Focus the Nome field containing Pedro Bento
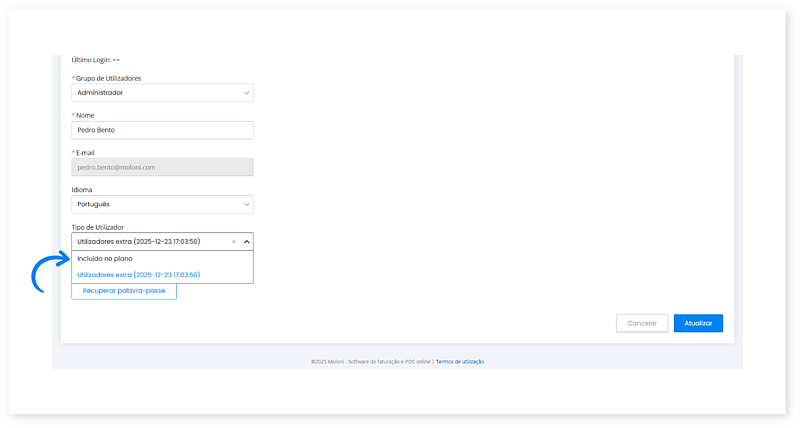800x428 pixels. click(162, 130)
